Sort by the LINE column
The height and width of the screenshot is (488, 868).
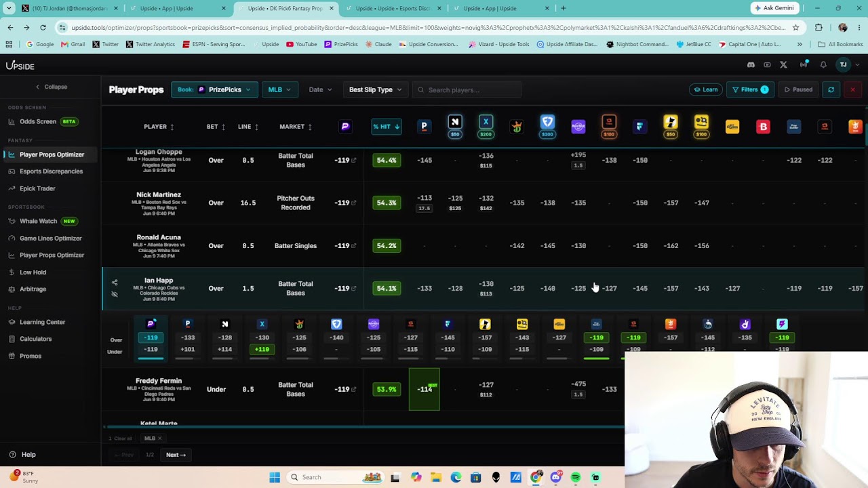(248, 127)
